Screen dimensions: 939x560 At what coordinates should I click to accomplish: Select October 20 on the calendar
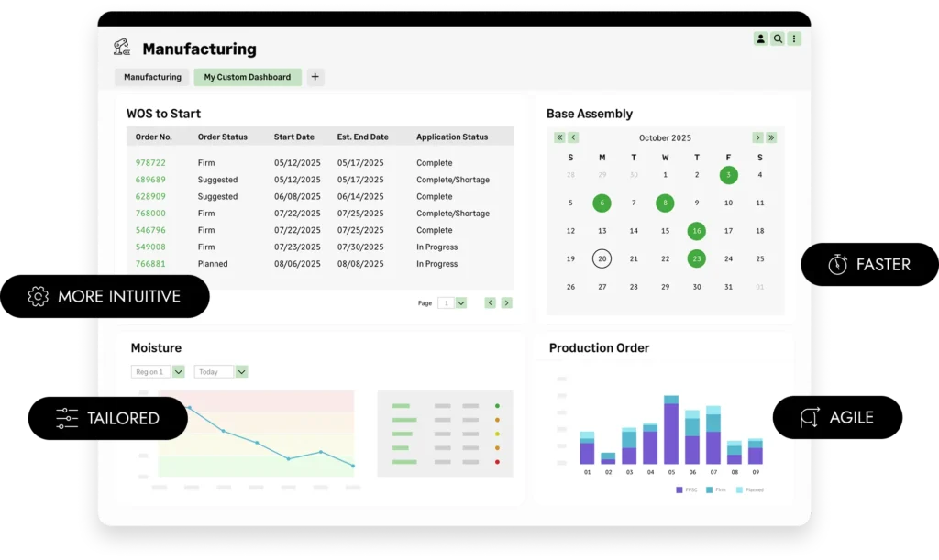[602, 258]
